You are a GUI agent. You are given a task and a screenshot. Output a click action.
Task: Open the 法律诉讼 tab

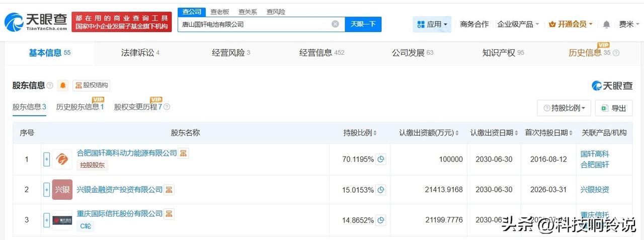tap(140, 53)
